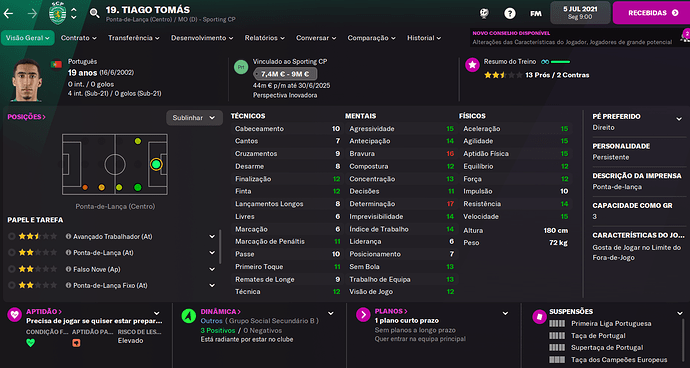Open the Transferência menu
The width and height of the screenshot is (690, 368).
click(x=134, y=38)
